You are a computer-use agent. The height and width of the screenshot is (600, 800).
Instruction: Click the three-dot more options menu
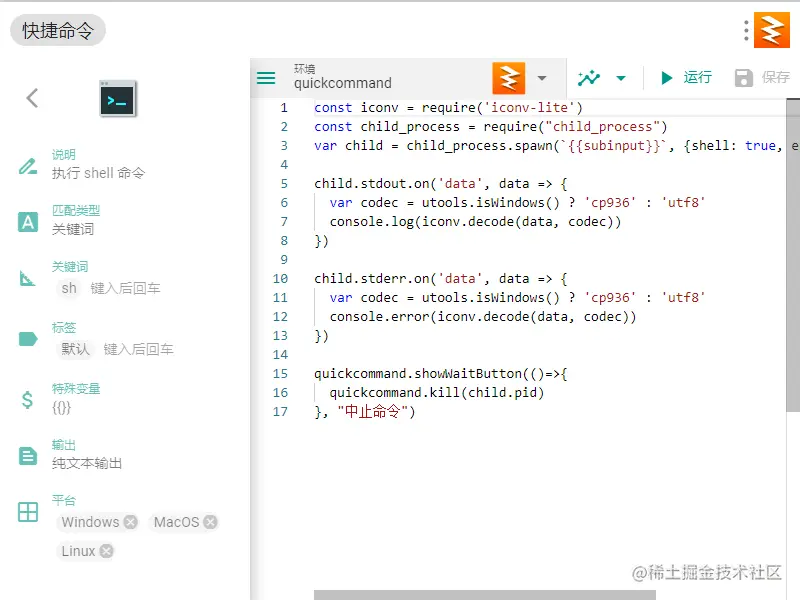pos(746,31)
